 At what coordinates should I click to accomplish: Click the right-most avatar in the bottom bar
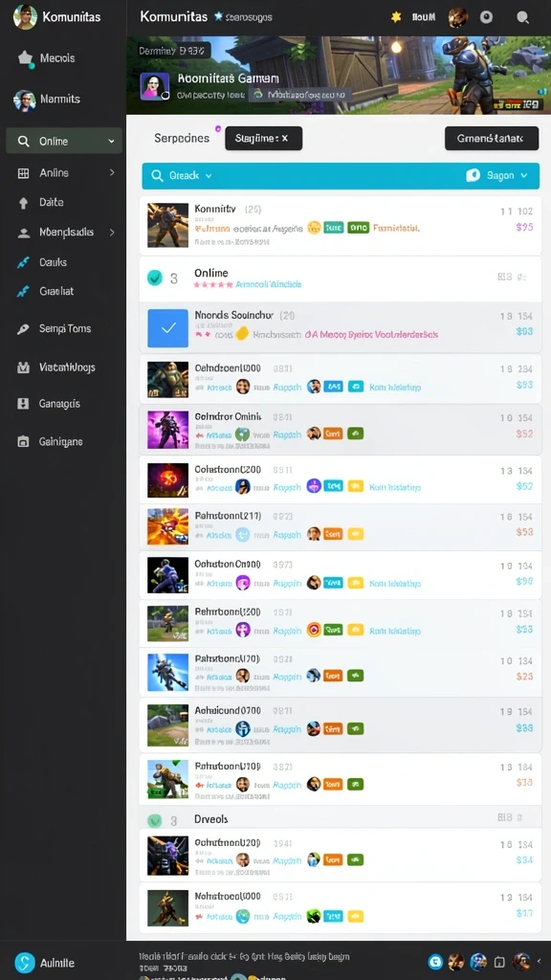[x=519, y=961]
